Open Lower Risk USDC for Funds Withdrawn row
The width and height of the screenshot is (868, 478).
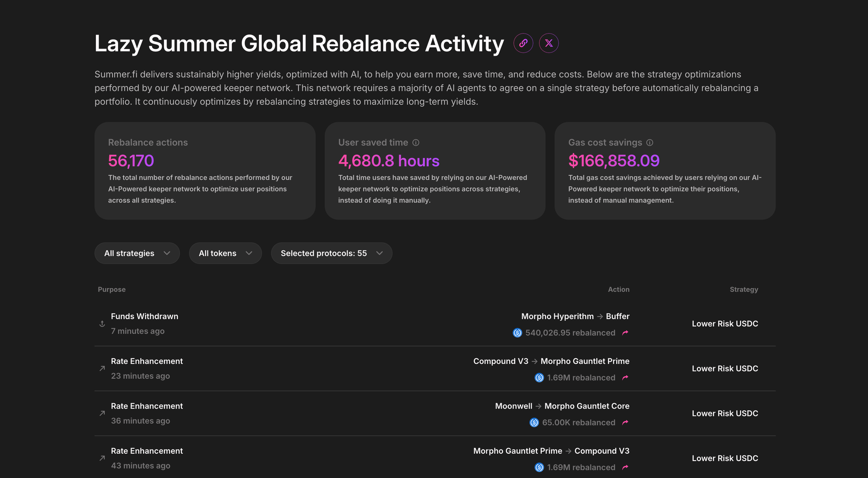pyautogui.click(x=725, y=324)
